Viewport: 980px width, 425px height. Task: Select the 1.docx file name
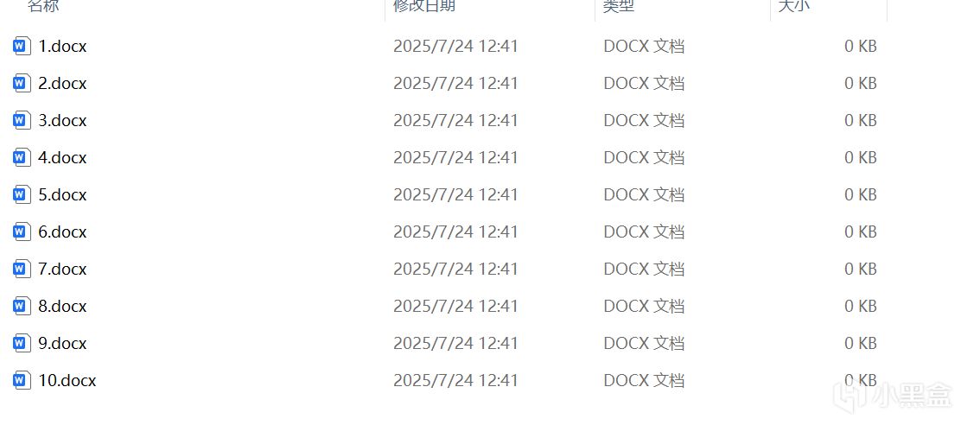point(62,47)
